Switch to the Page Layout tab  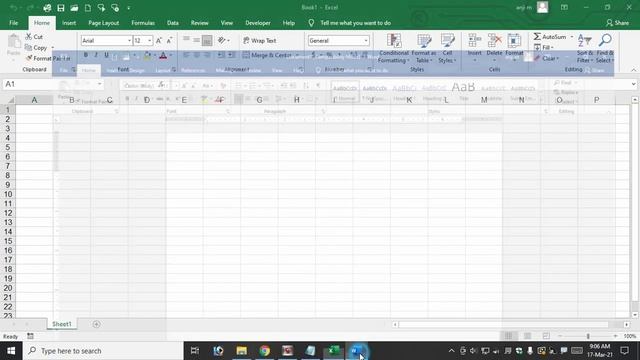(x=104, y=23)
